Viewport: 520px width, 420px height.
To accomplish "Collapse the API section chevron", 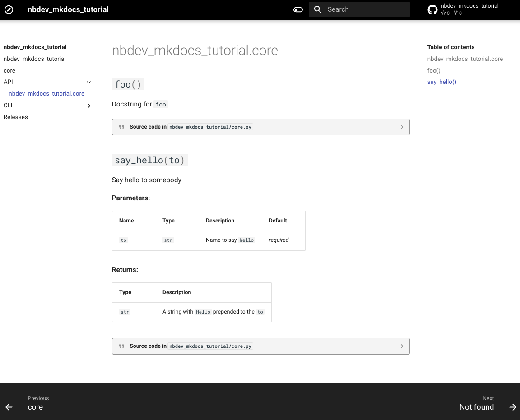I will [x=89, y=82].
